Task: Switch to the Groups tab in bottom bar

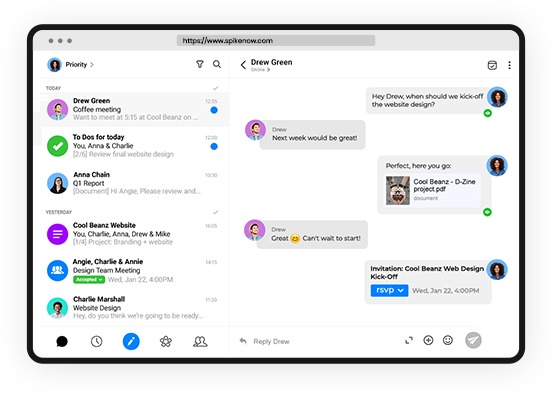Action: (x=200, y=341)
